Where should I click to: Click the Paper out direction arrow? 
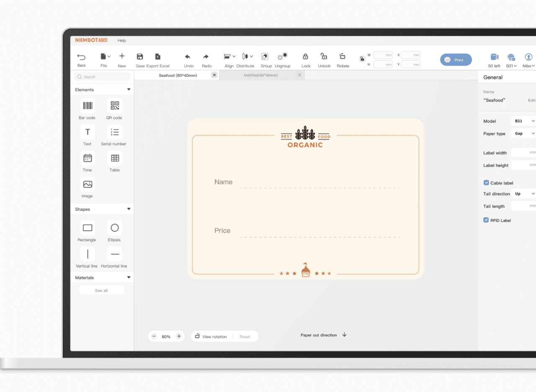344,335
